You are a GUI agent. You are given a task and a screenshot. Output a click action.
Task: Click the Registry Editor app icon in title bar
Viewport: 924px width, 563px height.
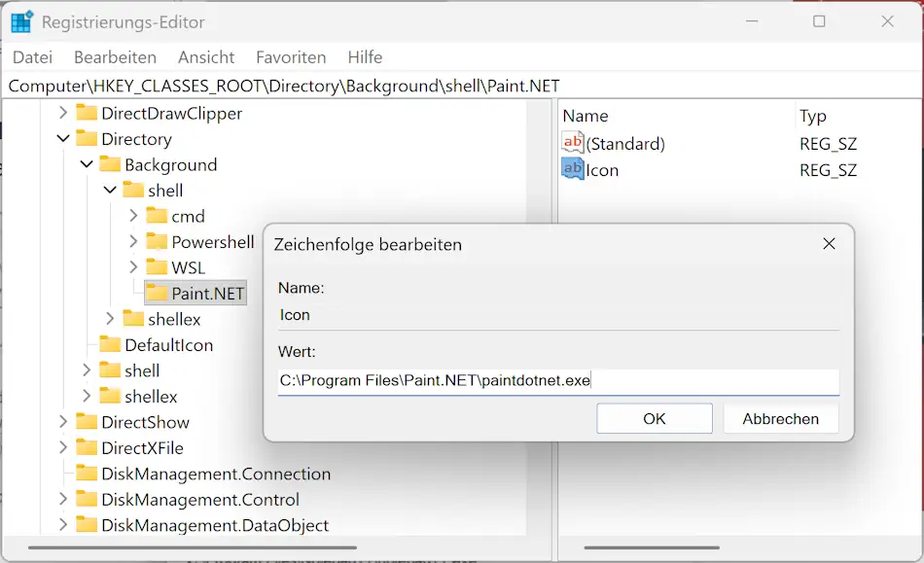point(21,21)
